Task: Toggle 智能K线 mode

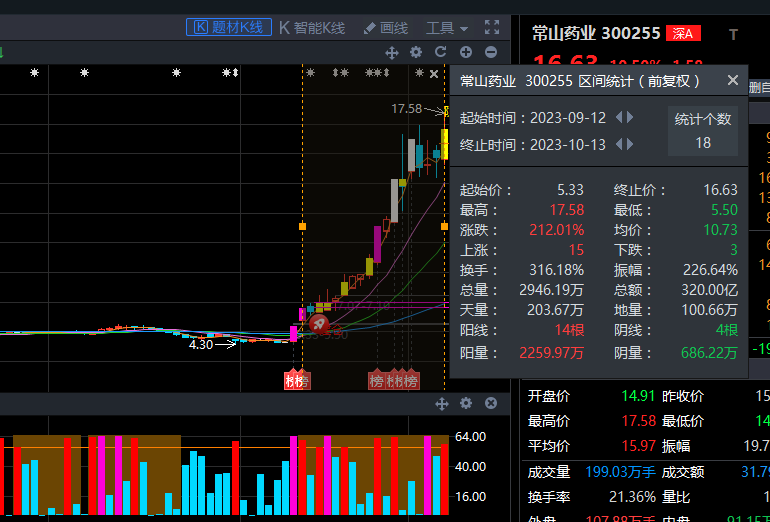Action: click(312, 28)
